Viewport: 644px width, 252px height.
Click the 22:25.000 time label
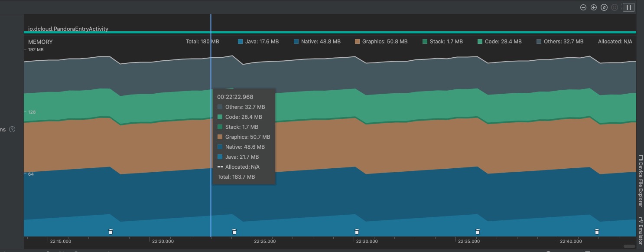(265, 242)
